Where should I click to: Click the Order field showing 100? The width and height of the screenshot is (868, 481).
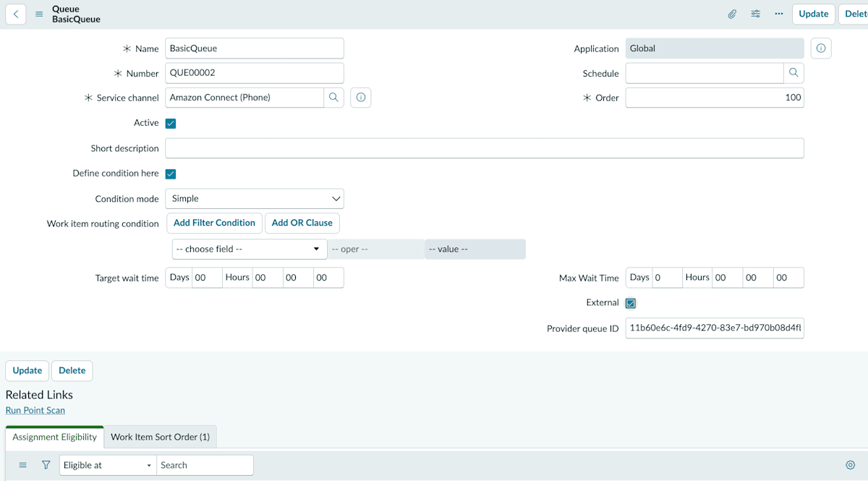(x=715, y=98)
